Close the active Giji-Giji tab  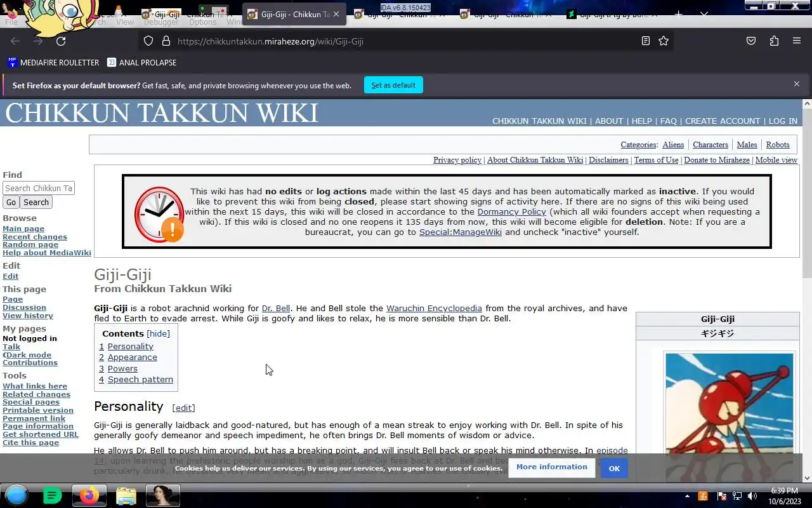pos(336,14)
